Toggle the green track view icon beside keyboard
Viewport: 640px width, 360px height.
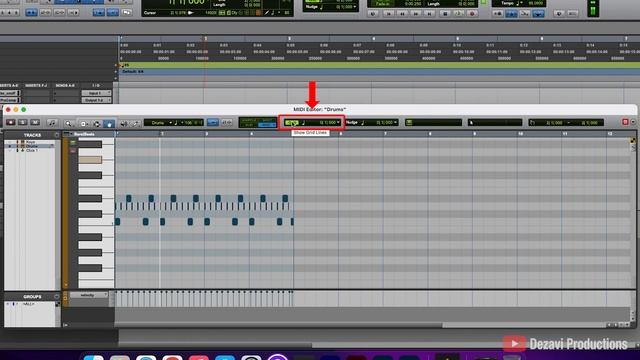pos(73,143)
